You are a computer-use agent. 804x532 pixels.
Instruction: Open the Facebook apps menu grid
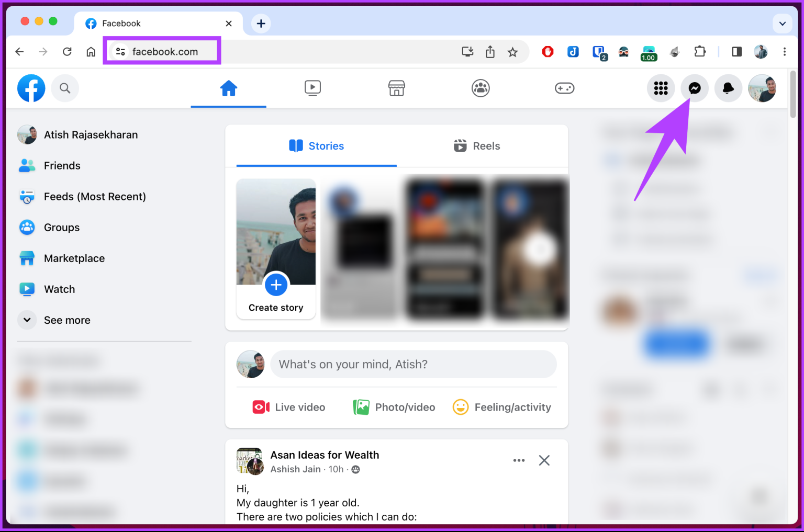(661, 88)
